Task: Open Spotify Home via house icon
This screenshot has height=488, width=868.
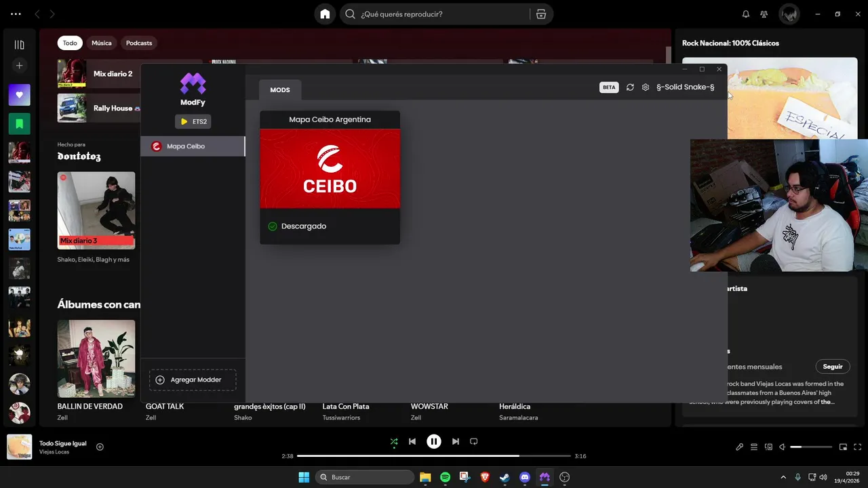Action: pos(325,14)
